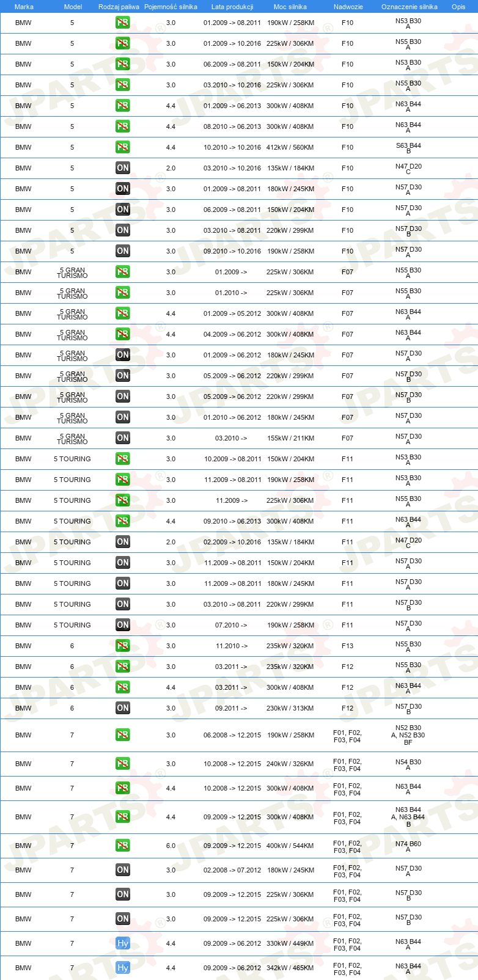Image resolution: width=478 pixels, height=980 pixels.
Task: Click the '342kW / 465KM' cell
Action: (x=290, y=968)
